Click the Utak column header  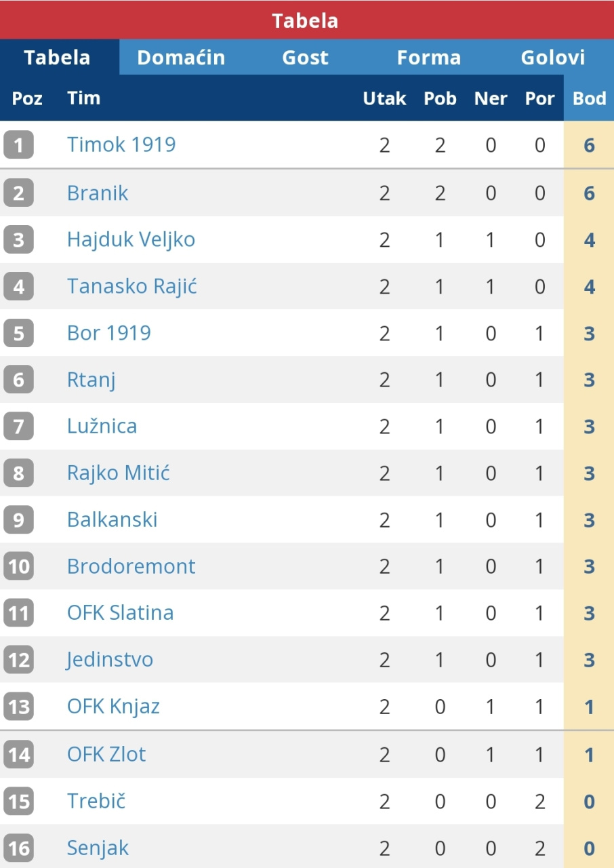point(384,98)
